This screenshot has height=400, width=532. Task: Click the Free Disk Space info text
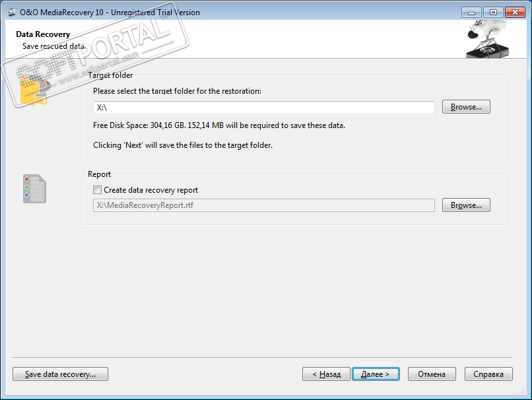click(x=219, y=125)
